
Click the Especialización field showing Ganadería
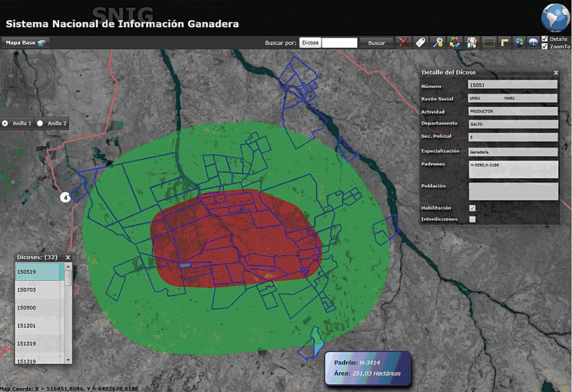pyautogui.click(x=512, y=152)
